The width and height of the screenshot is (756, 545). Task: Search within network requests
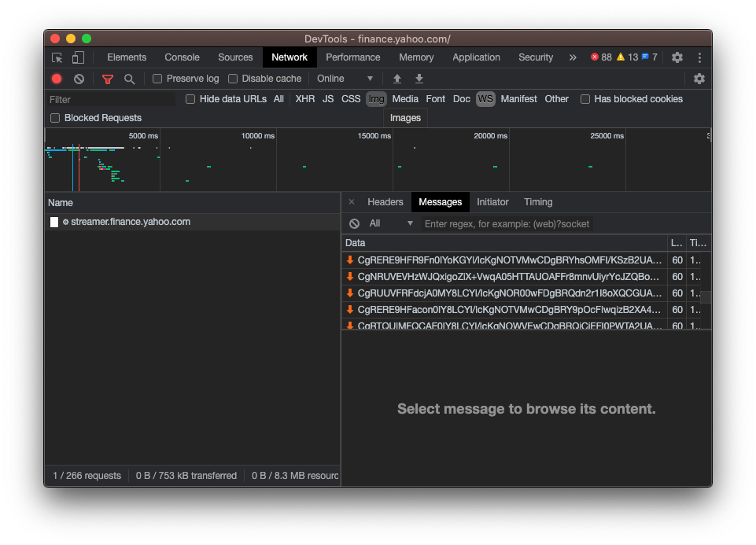click(129, 79)
